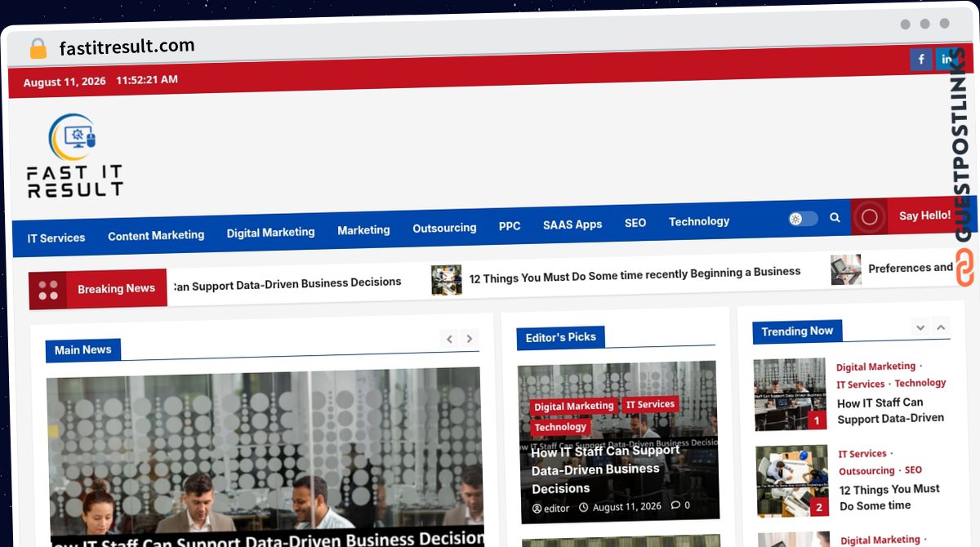The image size is (980, 547).
Task: Click the IT Services category on trending item 1
Action: click(861, 385)
